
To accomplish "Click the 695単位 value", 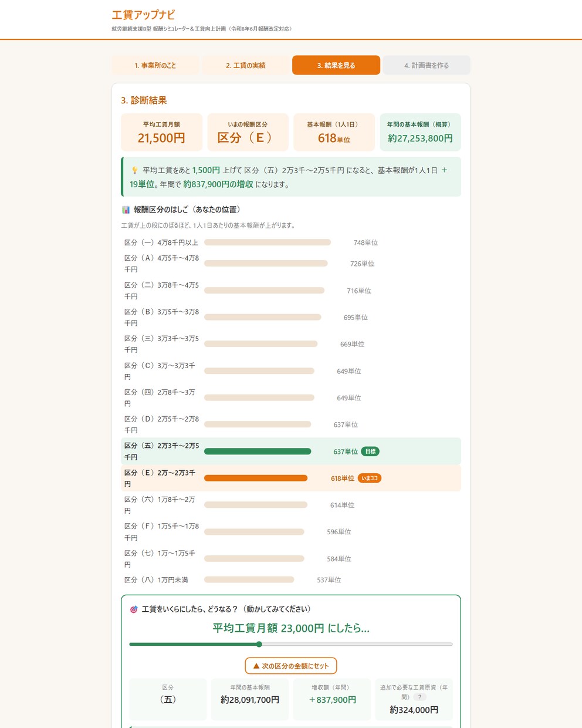I will click(x=356, y=317).
